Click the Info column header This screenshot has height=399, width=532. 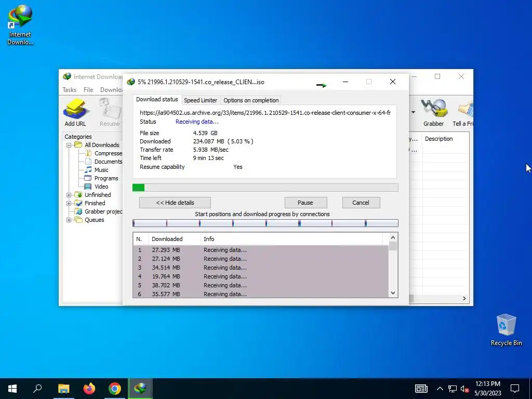(291, 239)
